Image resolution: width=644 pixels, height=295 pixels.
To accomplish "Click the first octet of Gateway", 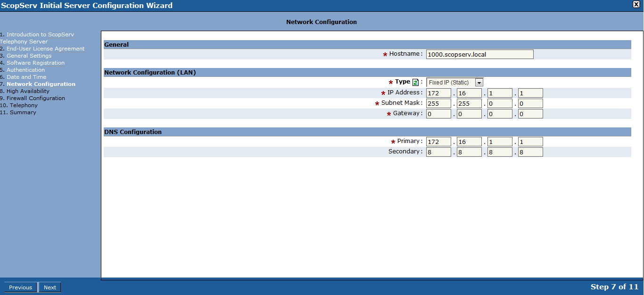I will (x=439, y=114).
